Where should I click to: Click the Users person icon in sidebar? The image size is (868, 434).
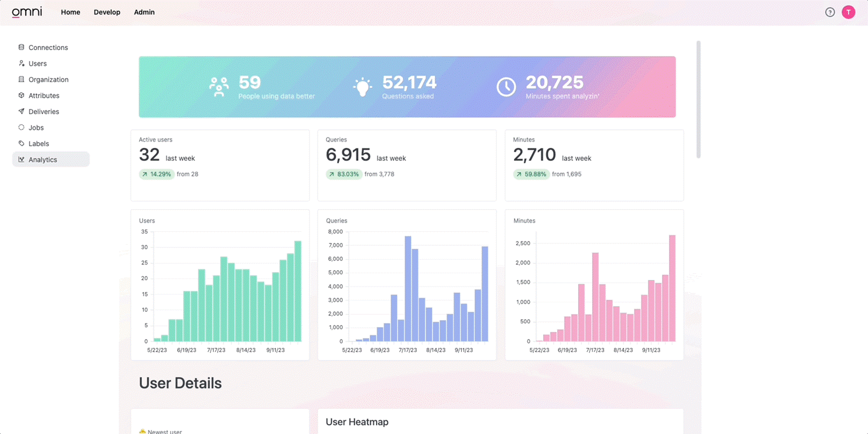tap(22, 63)
